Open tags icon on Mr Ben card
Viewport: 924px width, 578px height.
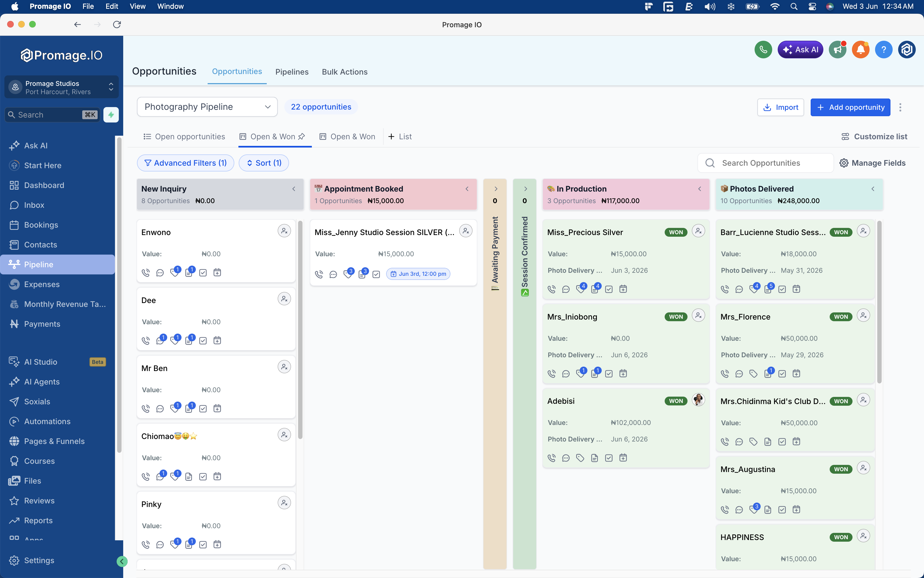coord(175,408)
